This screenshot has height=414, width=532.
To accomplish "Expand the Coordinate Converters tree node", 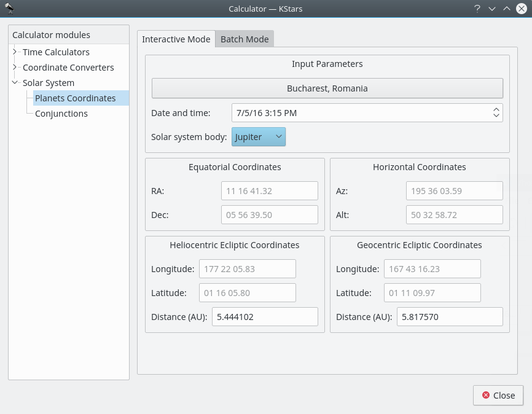I will [15, 68].
